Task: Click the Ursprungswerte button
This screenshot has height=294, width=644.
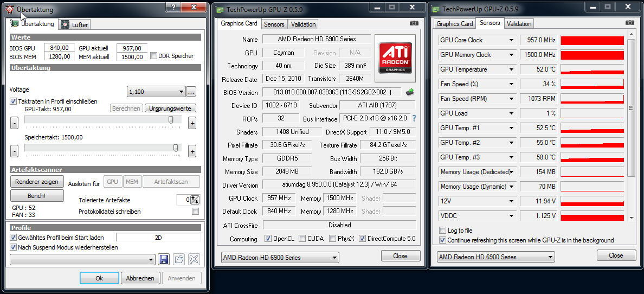Action: 170,108
